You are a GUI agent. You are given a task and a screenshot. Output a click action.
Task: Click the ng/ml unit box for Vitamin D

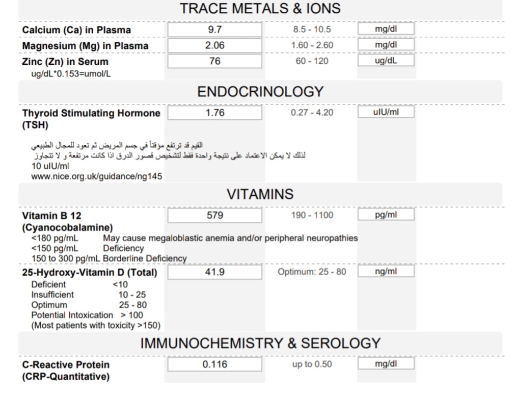pos(386,272)
